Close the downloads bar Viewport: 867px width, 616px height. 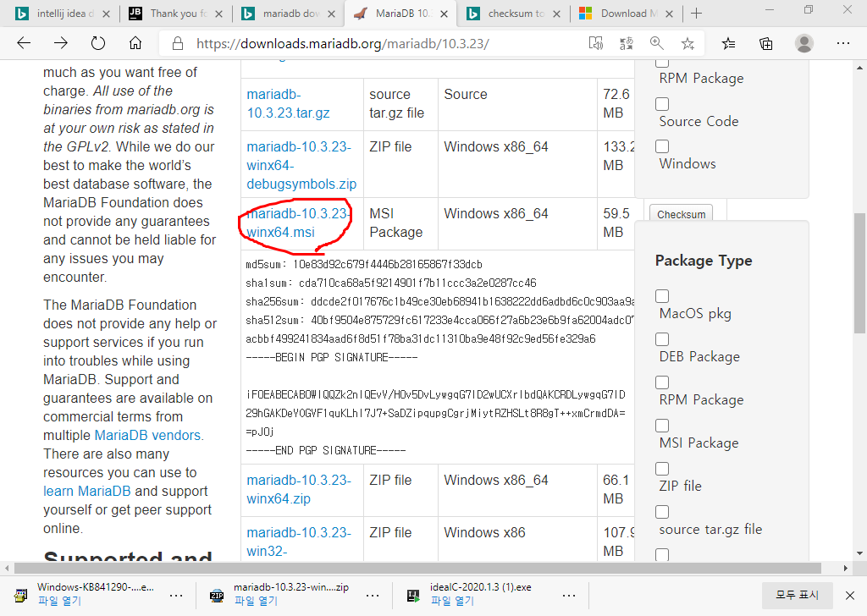850,595
